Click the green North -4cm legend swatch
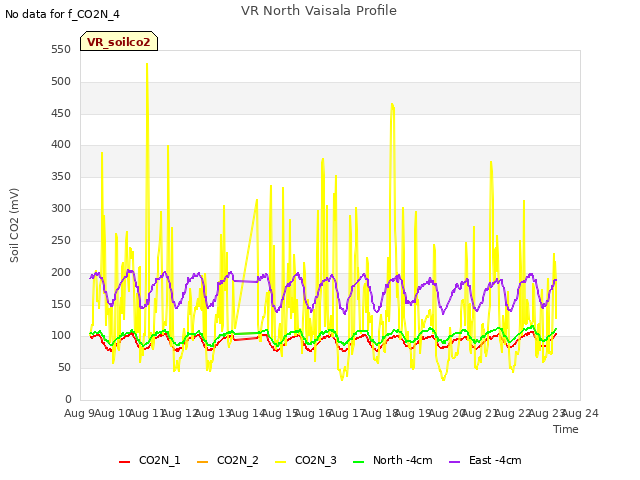The image size is (640, 480). click(x=358, y=462)
